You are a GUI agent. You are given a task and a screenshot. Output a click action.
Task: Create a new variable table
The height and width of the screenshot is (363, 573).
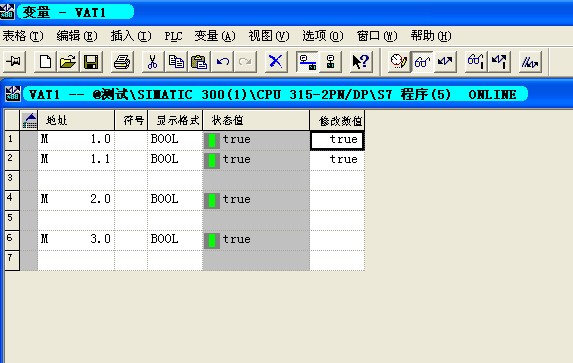[45, 61]
